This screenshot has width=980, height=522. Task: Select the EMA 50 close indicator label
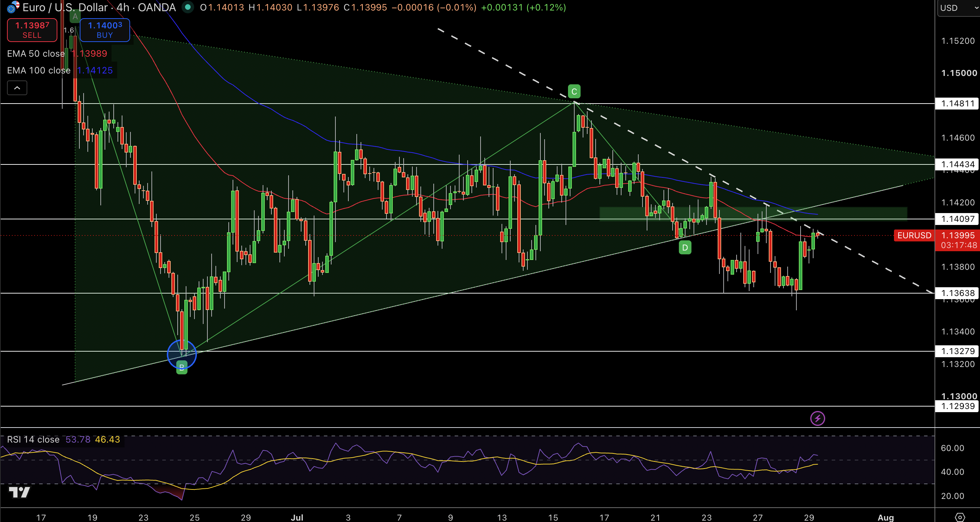click(x=36, y=54)
